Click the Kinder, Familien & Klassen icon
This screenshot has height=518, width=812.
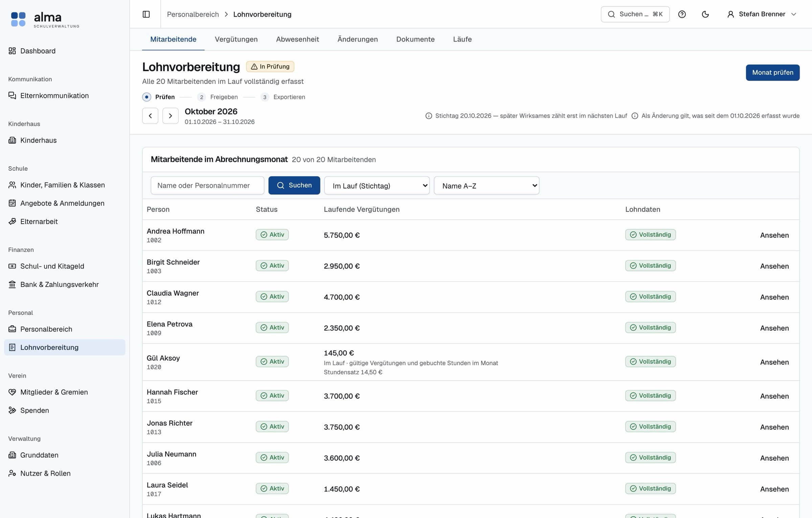tap(12, 185)
